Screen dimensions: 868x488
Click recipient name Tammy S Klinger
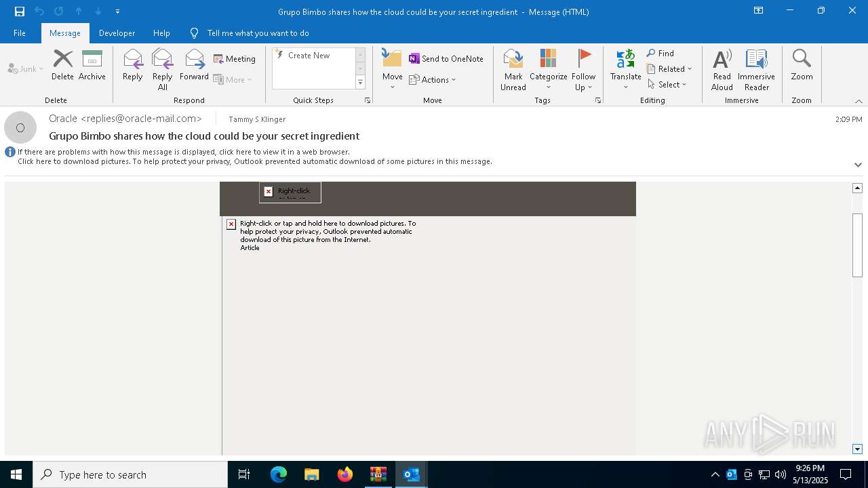(x=257, y=119)
